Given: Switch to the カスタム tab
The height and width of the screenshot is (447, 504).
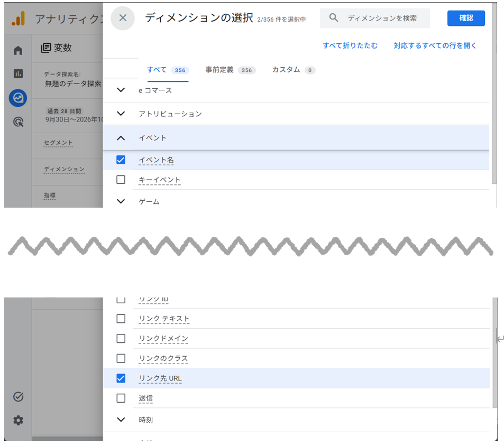Looking at the screenshot, I should pyautogui.click(x=294, y=70).
